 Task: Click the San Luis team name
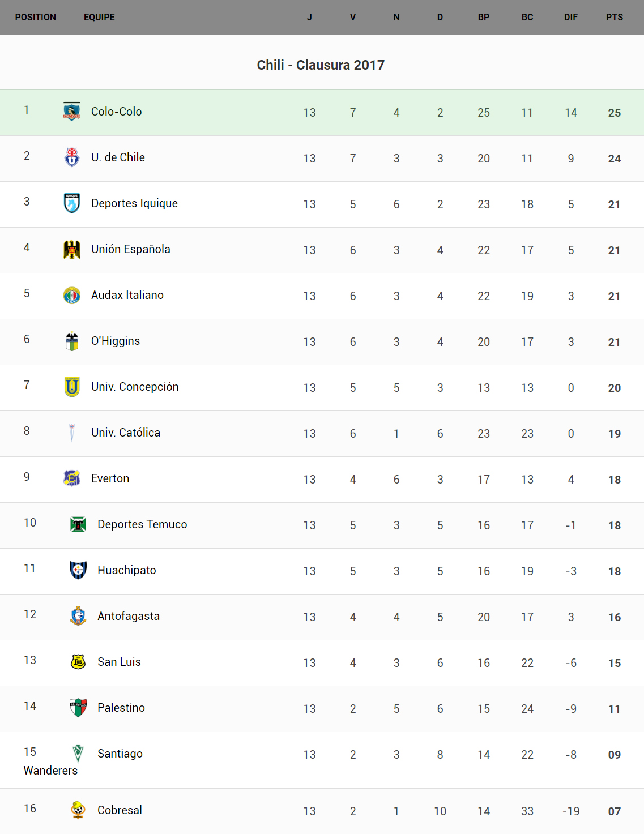point(119,662)
